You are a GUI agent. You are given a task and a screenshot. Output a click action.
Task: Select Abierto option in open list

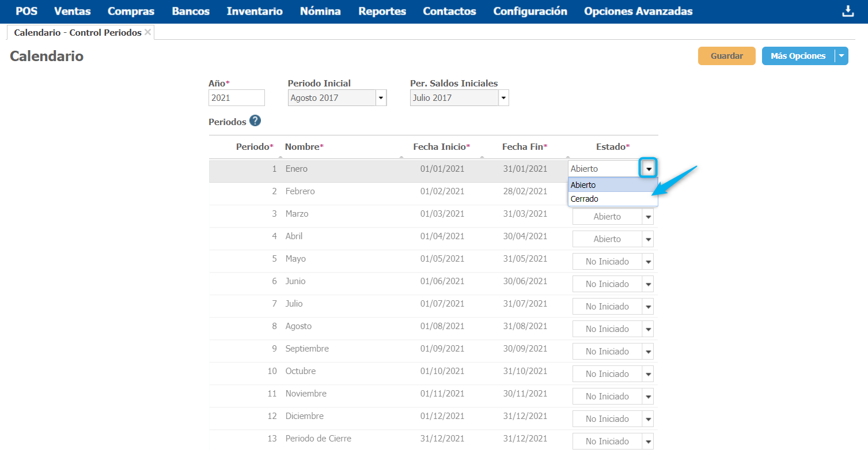(x=583, y=185)
